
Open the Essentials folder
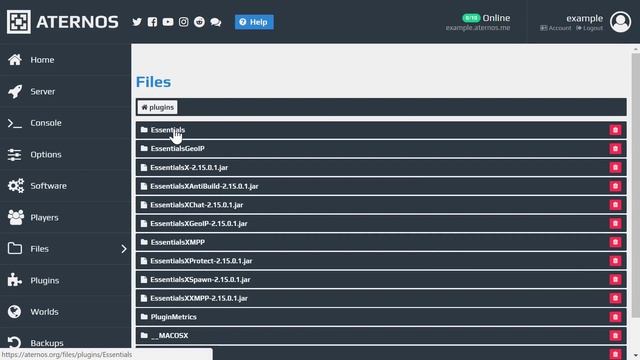click(x=168, y=130)
